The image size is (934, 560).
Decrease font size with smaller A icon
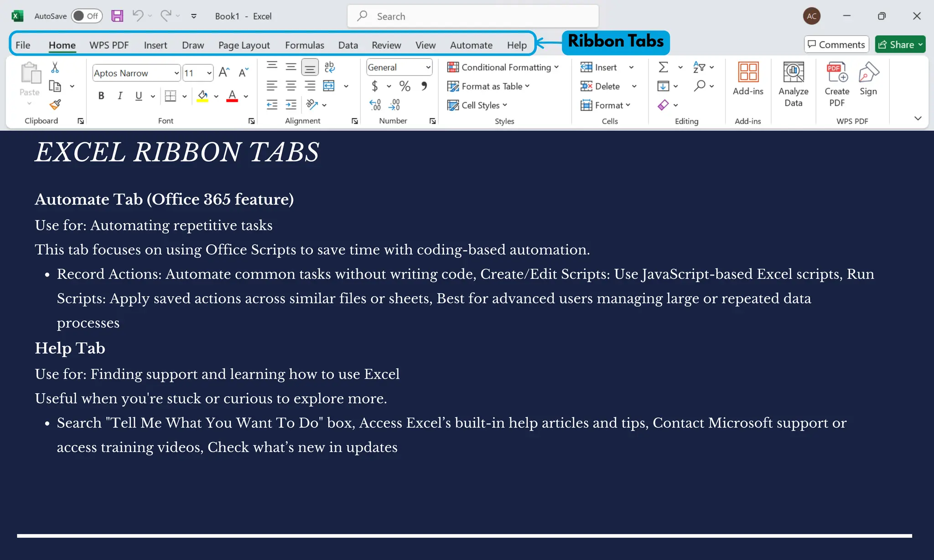(x=244, y=72)
